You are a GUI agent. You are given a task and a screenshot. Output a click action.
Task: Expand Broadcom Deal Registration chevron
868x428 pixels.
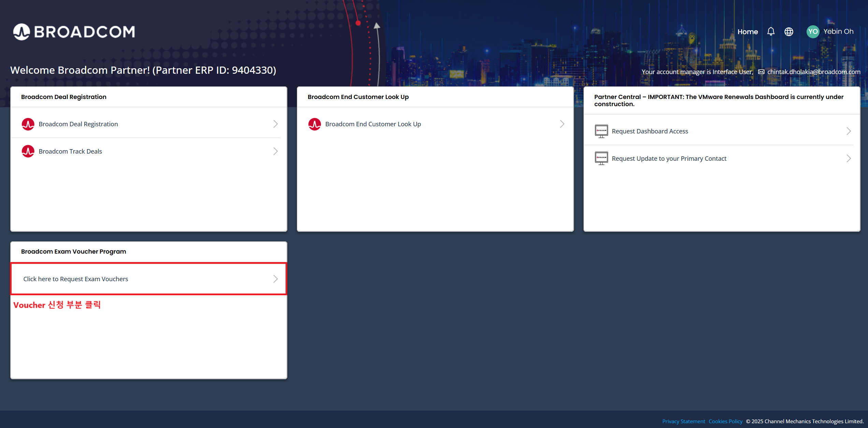coord(275,124)
